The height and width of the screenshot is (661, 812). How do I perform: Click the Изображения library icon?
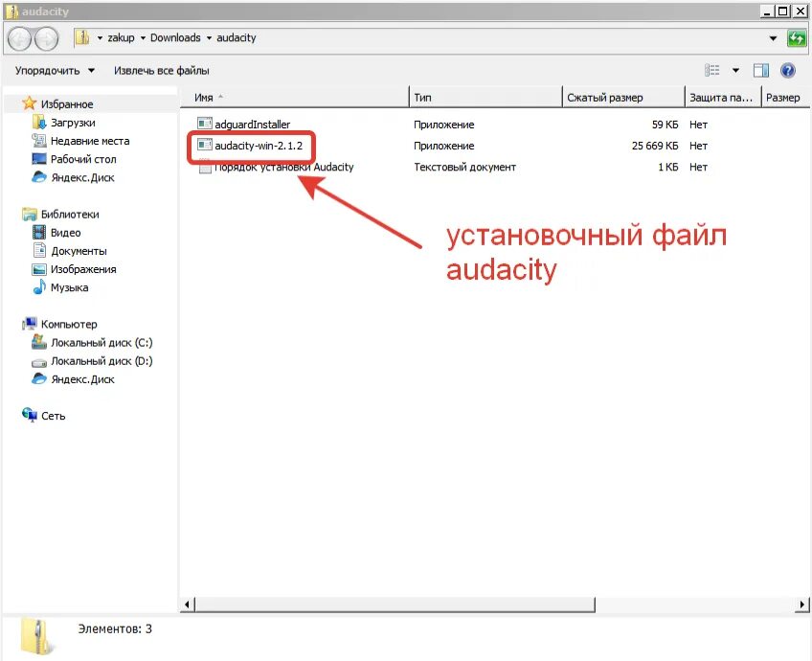pos(39,269)
